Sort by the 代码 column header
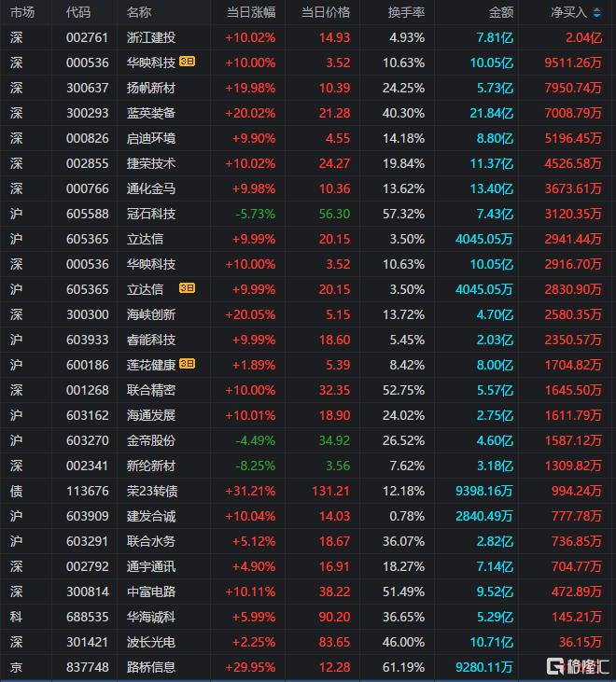 tap(78, 13)
